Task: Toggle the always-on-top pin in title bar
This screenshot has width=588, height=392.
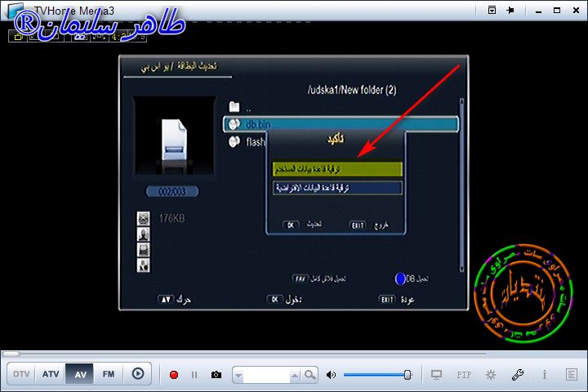Action: [510, 10]
